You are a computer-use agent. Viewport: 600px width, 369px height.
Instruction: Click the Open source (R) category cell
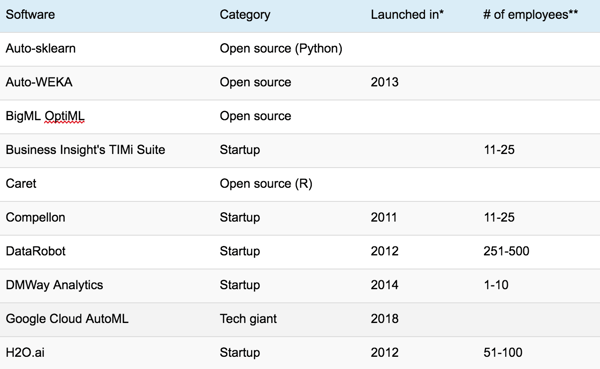pos(266,184)
